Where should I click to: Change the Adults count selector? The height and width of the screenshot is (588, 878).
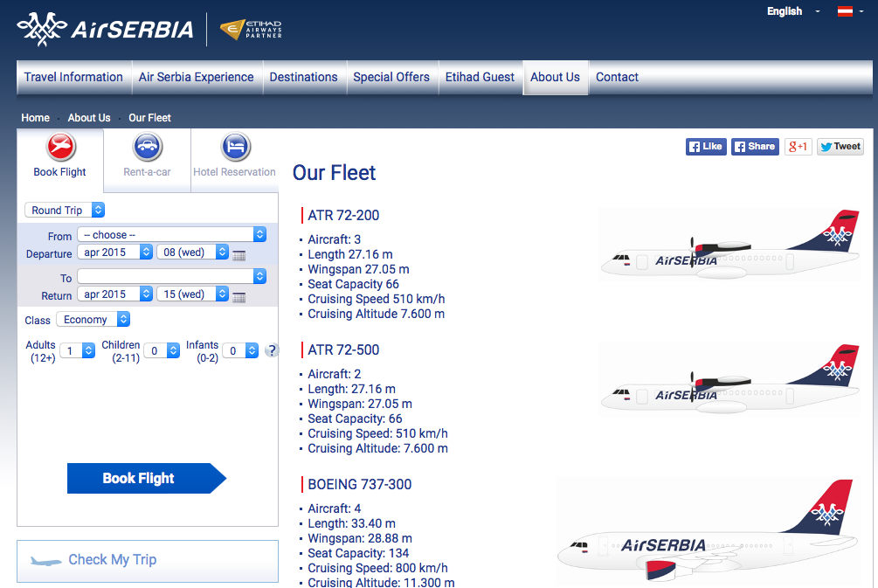point(77,350)
